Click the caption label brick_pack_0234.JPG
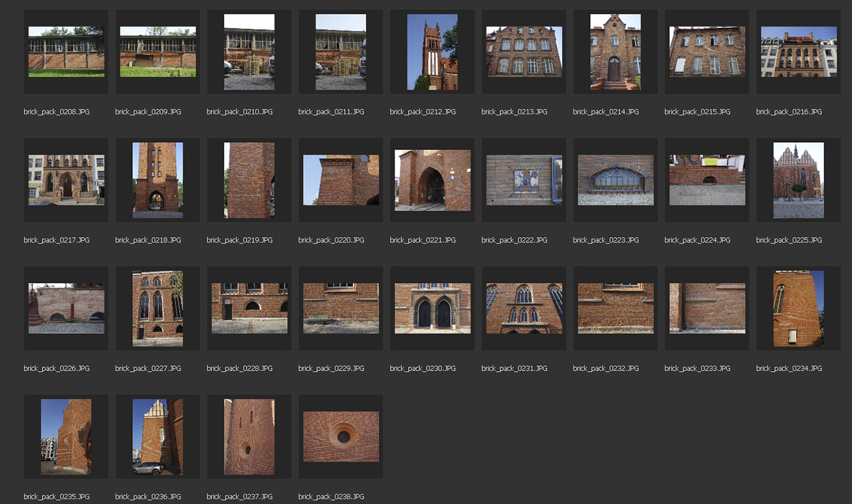 (x=789, y=368)
